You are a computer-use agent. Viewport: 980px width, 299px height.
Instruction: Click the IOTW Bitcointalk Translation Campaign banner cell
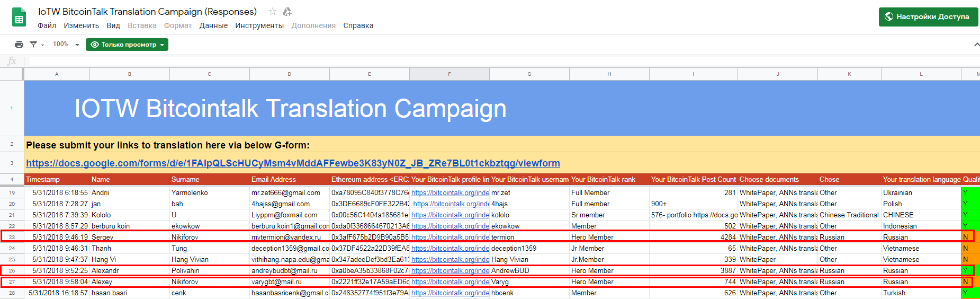[502, 108]
